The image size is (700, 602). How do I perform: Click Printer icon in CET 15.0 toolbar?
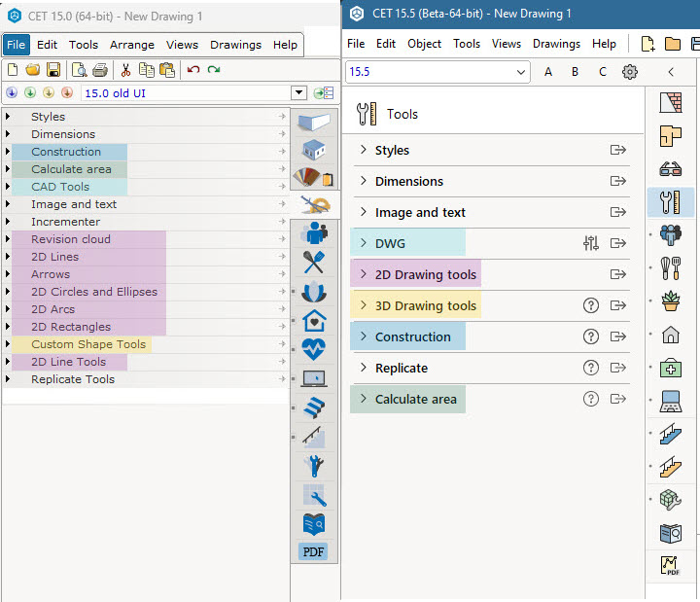[100, 70]
